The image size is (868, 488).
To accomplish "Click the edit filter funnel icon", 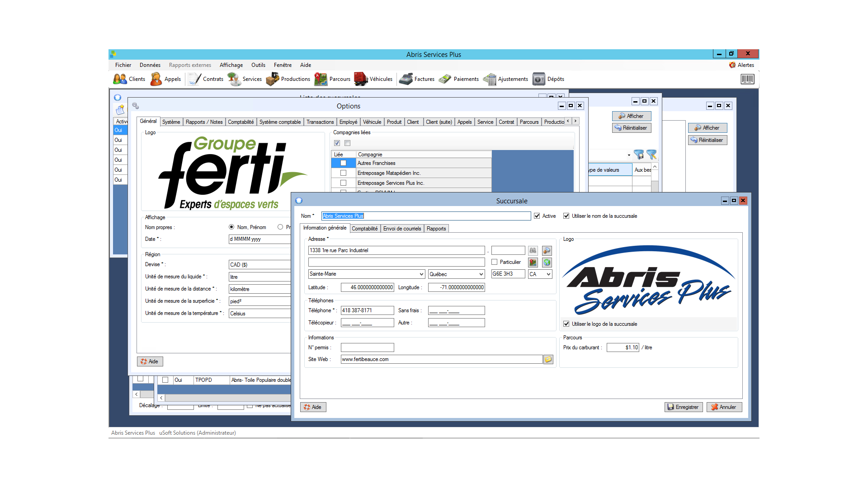I will 651,155.
